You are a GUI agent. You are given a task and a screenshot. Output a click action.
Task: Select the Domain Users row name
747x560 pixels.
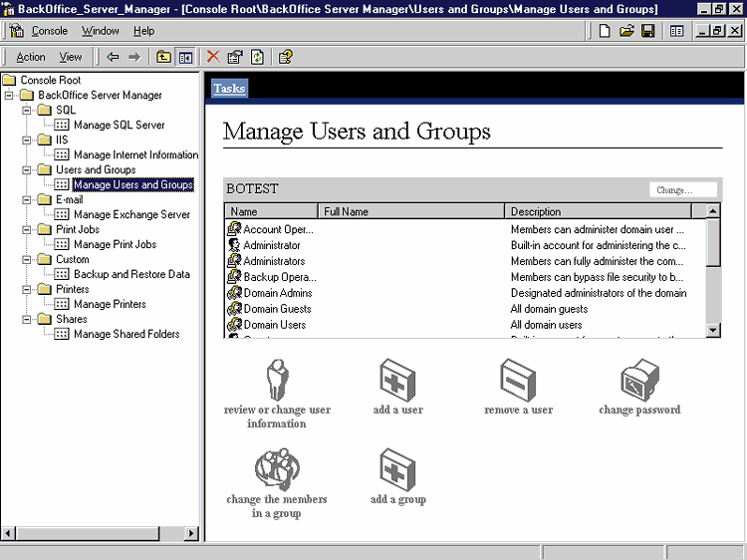[275, 325]
